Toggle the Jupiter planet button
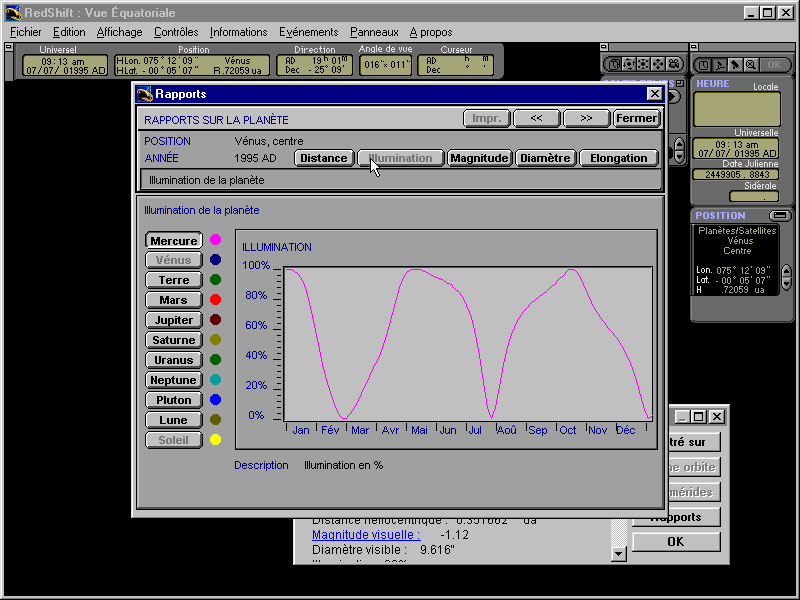Screen dimensions: 800x600 click(173, 320)
